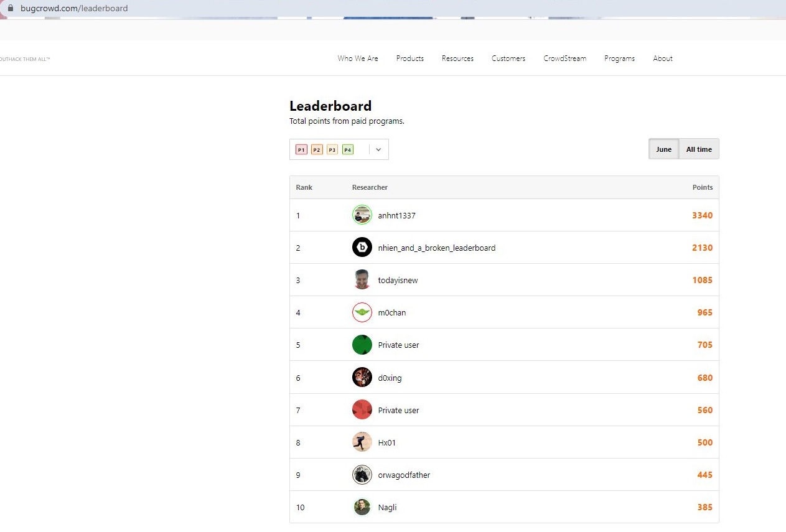Select the June leaderboard button

(663, 149)
